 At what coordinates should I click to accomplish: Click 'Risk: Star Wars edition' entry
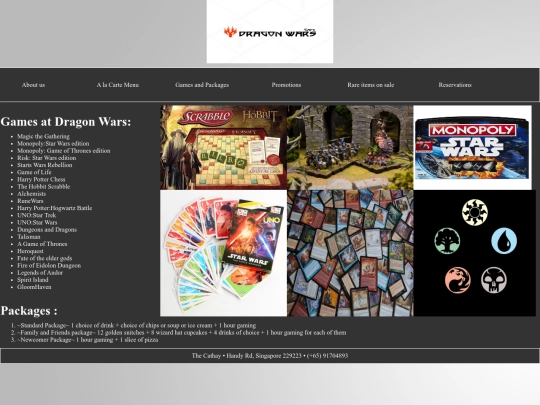46,158
